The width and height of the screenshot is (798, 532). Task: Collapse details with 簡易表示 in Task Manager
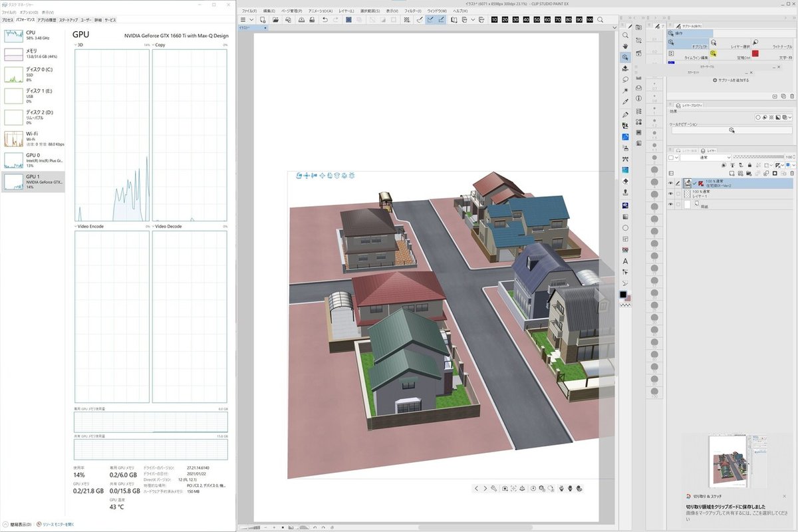(x=17, y=524)
